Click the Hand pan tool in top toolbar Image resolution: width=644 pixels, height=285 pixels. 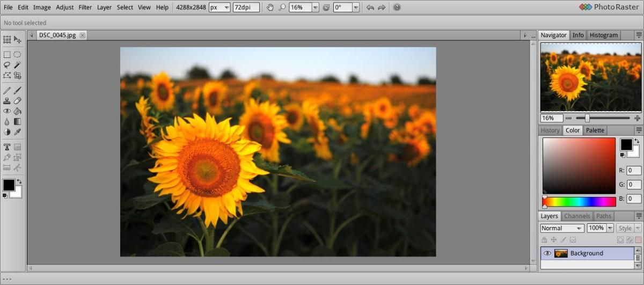click(270, 8)
